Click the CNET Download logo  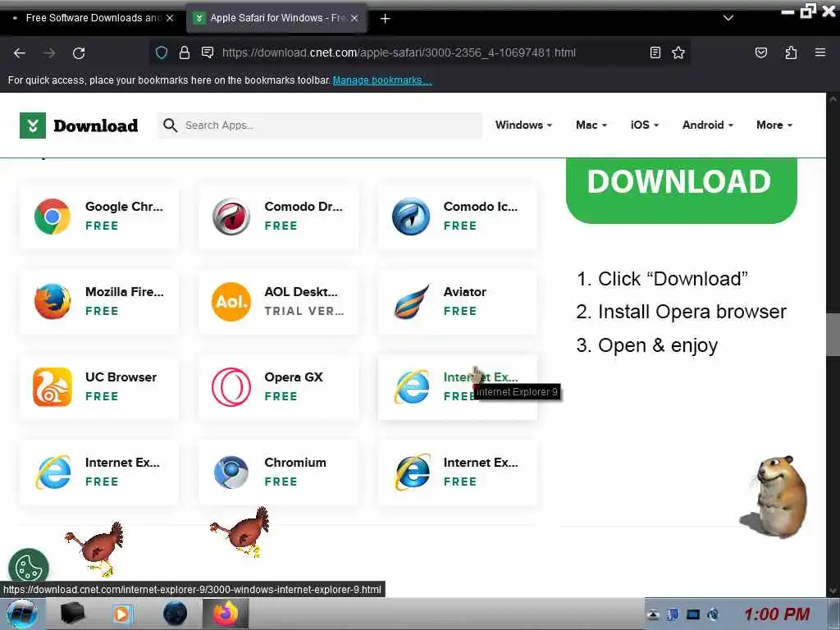click(x=79, y=126)
